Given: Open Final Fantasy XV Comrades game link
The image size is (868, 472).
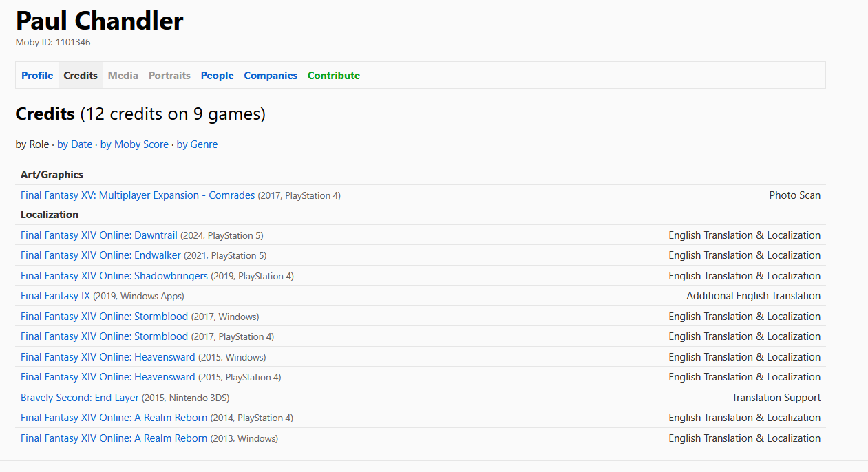Looking at the screenshot, I should click(138, 195).
